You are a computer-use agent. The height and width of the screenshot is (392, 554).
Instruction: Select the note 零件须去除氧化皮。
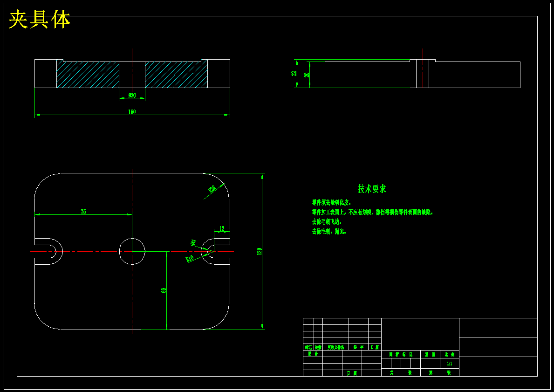click(x=331, y=203)
